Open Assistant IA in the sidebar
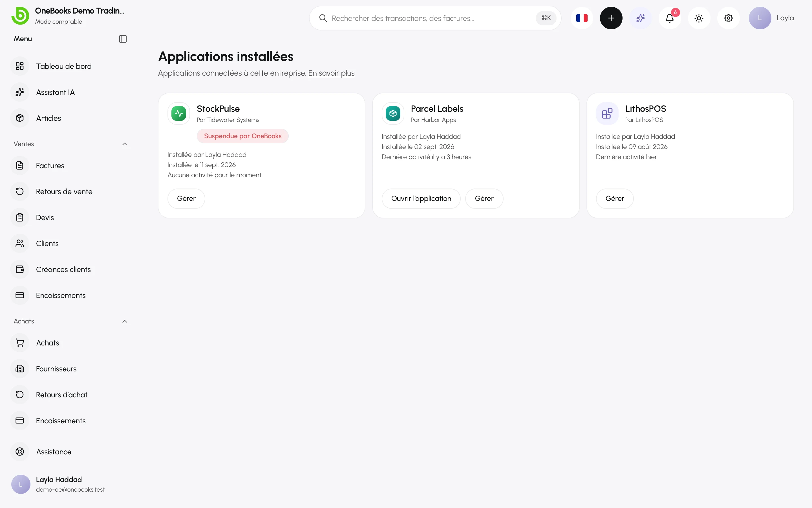The image size is (812, 508). point(69,92)
